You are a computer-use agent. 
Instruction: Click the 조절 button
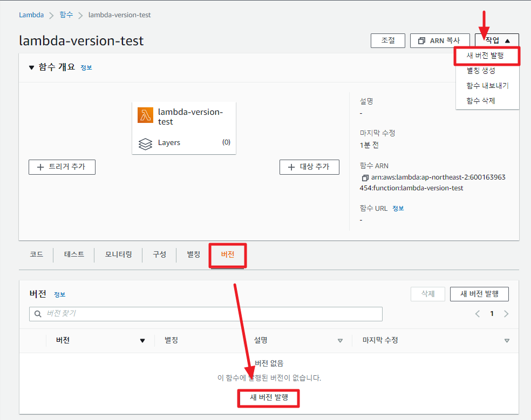point(388,40)
